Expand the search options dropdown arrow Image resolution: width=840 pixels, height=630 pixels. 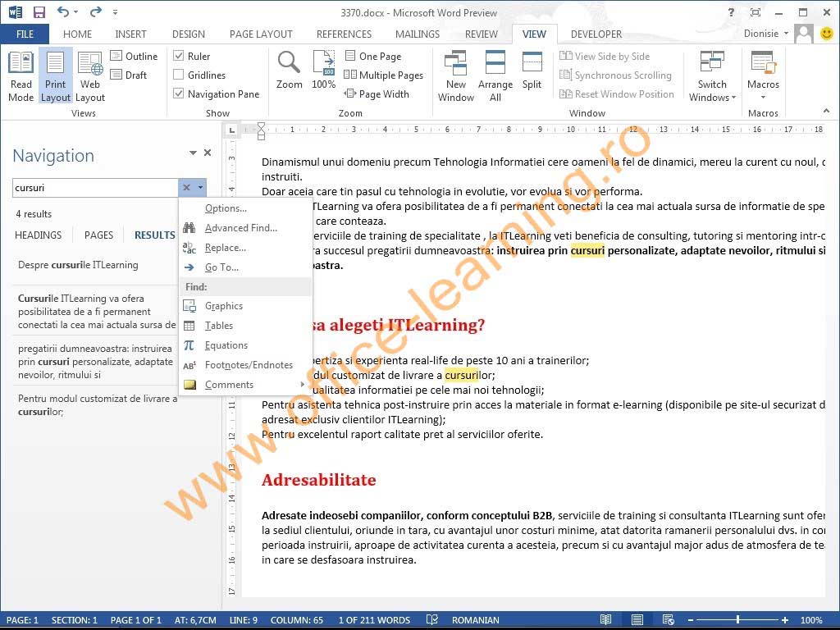[x=200, y=188]
